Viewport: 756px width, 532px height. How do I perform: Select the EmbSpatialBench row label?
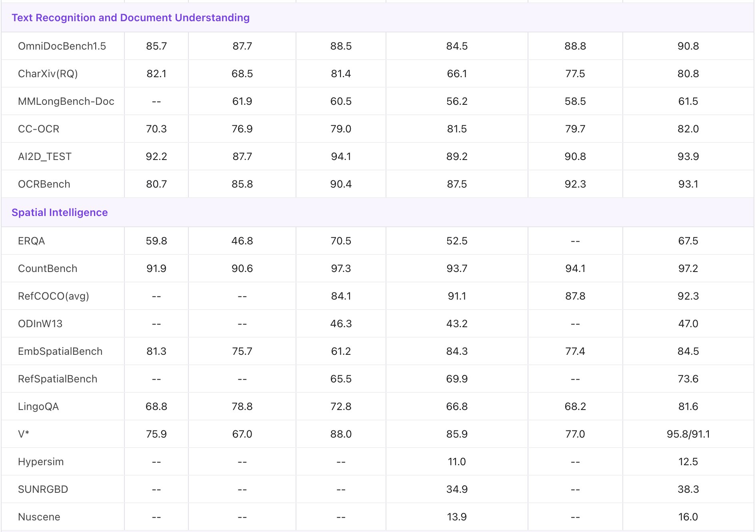pyautogui.click(x=60, y=351)
